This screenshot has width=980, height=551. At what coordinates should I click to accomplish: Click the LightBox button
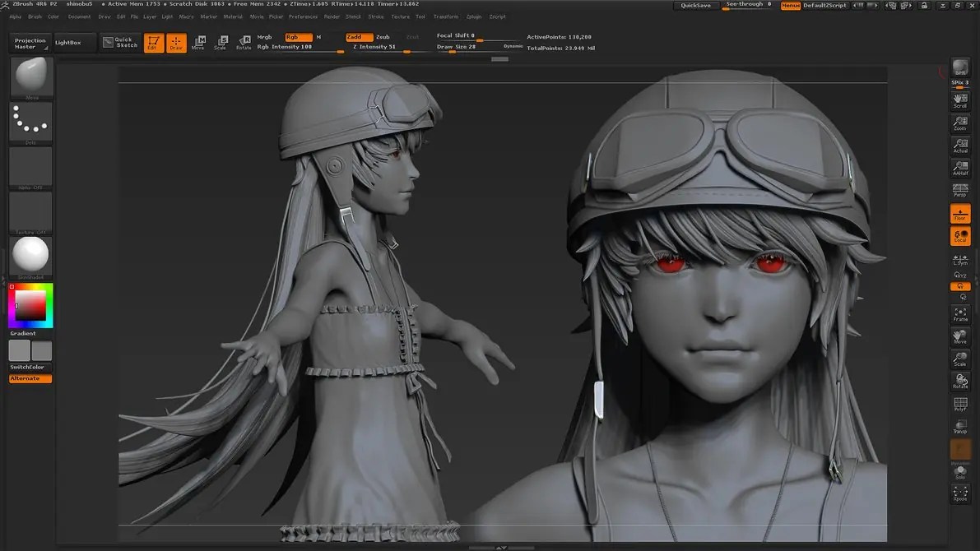[x=68, y=43]
